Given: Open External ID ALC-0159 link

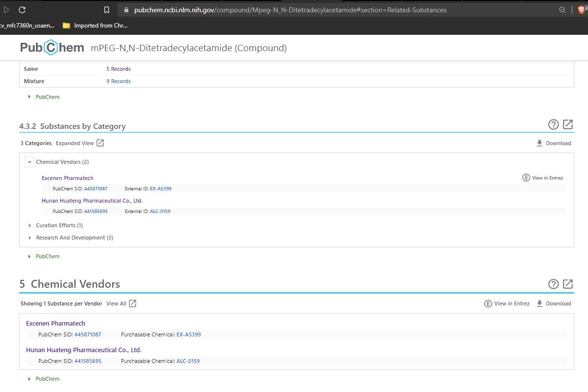Looking at the screenshot, I should coord(160,211).
